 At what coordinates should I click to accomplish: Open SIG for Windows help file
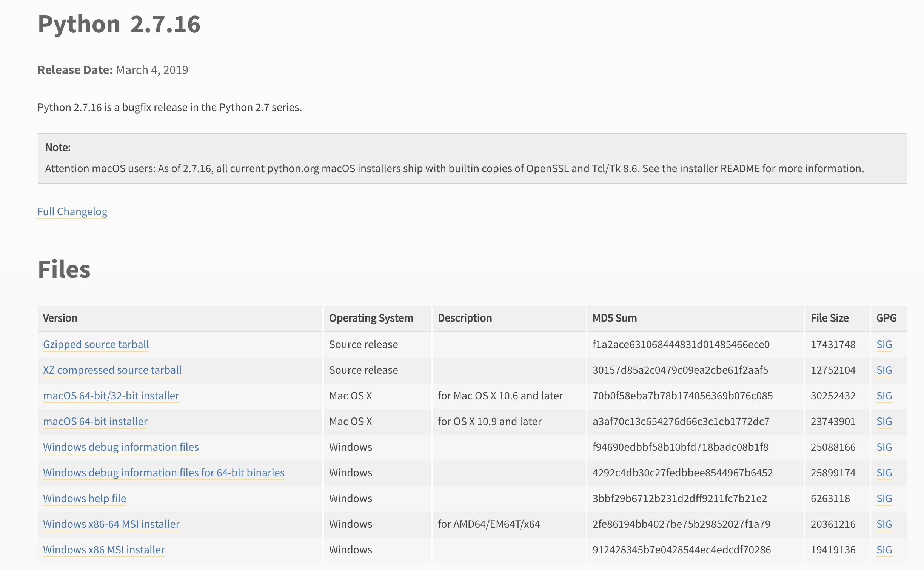[x=884, y=498]
